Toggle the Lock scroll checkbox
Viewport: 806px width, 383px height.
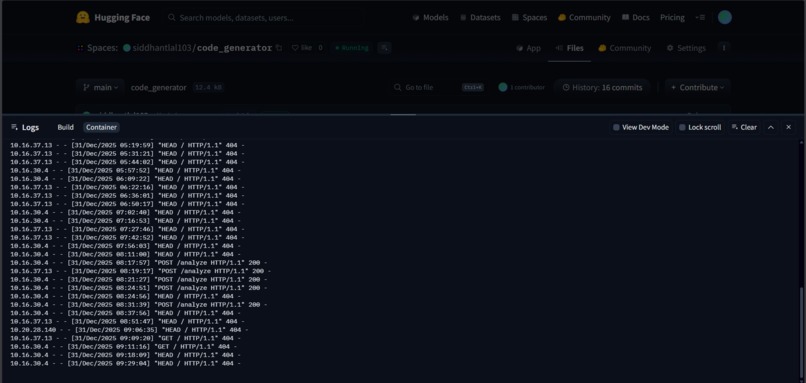click(x=682, y=127)
